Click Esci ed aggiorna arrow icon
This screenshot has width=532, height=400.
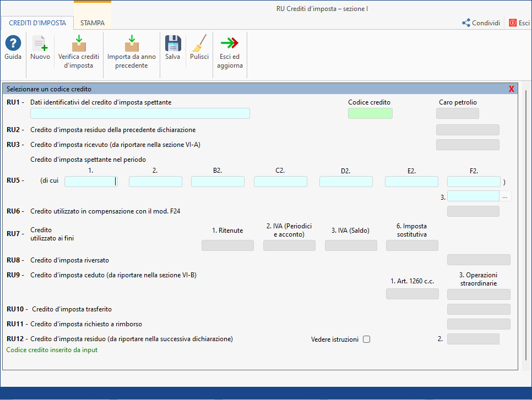230,43
